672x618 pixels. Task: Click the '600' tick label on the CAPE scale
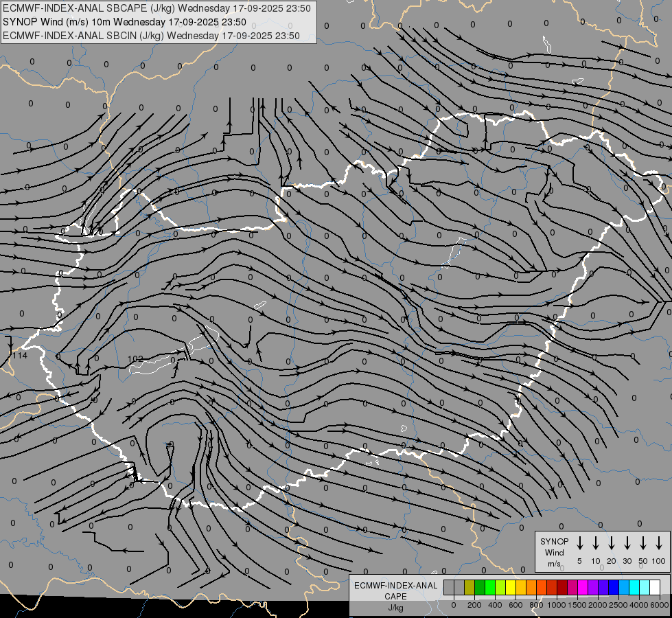pos(515,605)
